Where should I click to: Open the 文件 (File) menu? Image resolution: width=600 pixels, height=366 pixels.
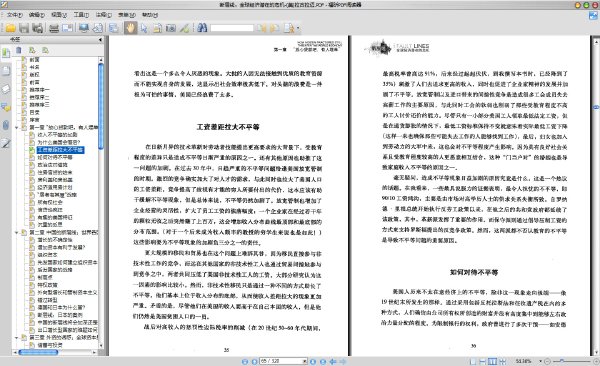point(15,15)
